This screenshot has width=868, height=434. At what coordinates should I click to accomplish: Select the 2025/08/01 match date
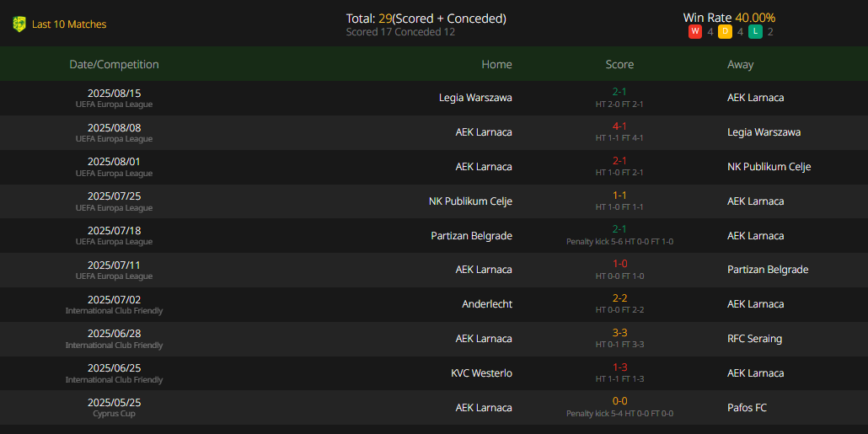tap(114, 162)
